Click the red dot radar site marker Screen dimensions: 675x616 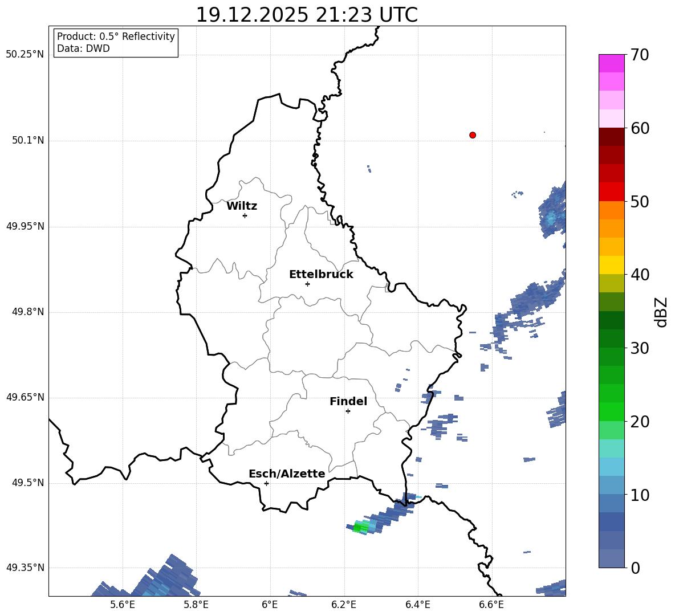[x=473, y=135]
